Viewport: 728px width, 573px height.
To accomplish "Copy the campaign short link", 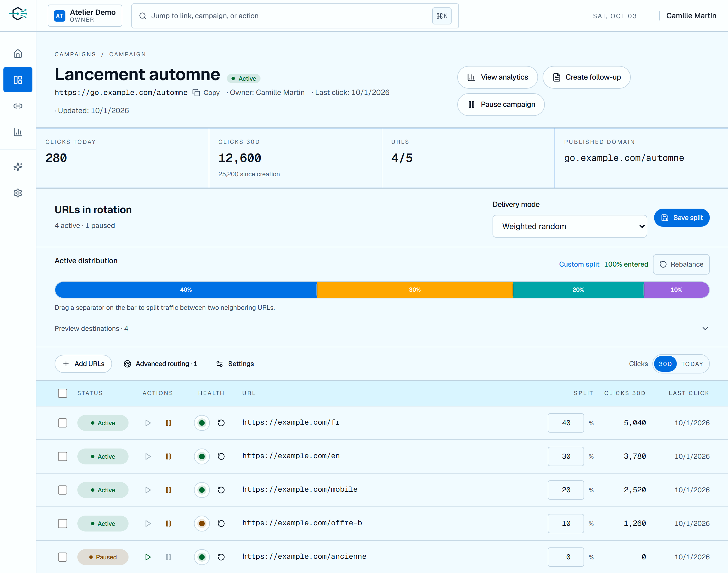I will (206, 93).
